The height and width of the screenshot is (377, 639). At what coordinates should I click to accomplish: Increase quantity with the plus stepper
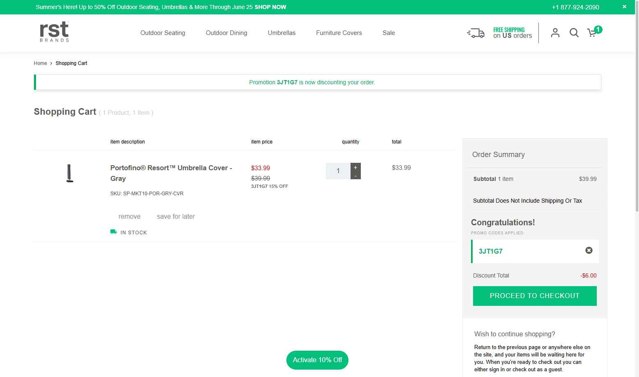pyautogui.click(x=355, y=167)
